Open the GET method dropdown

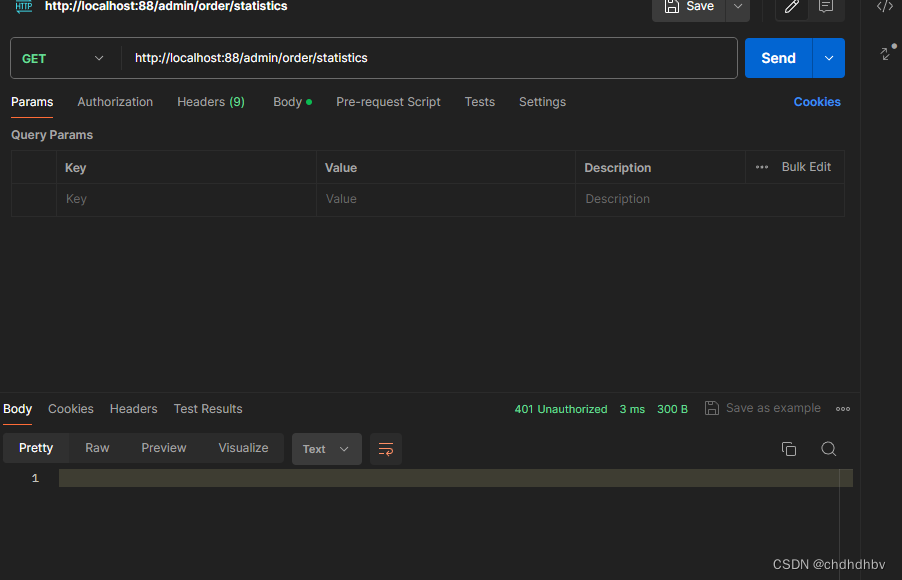pos(63,58)
